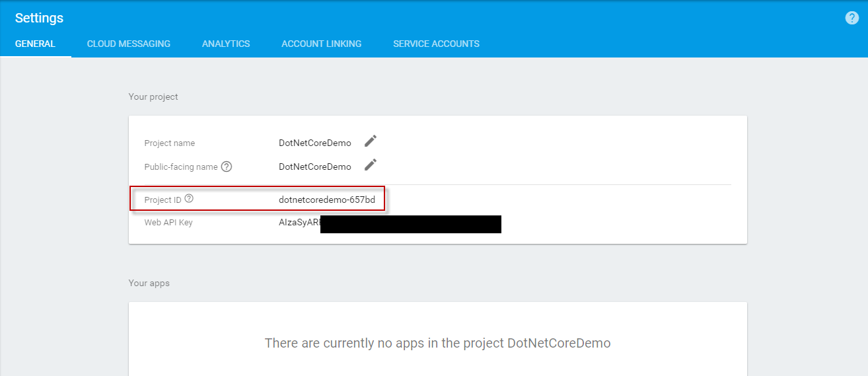868x376 pixels.
Task: Click the Settings page title
Action: [39, 18]
